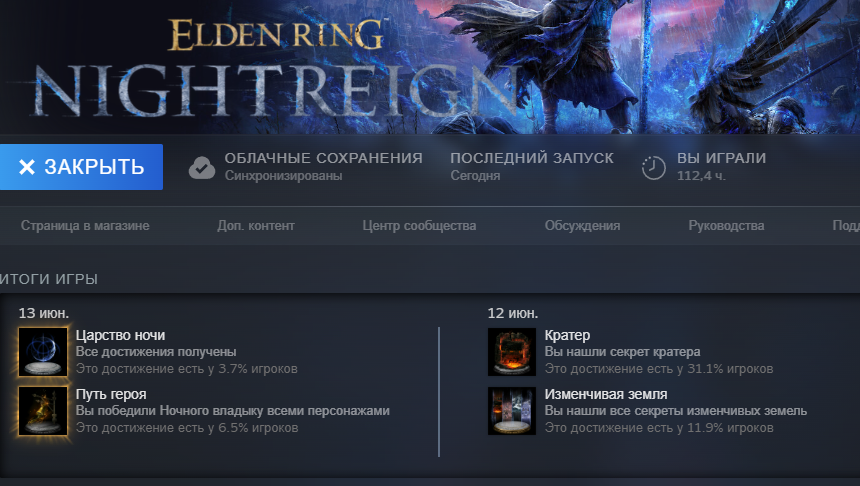Image resolution: width=860 pixels, height=486 pixels.
Task: Select the Обсуждения tab
Action: pyautogui.click(x=582, y=225)
